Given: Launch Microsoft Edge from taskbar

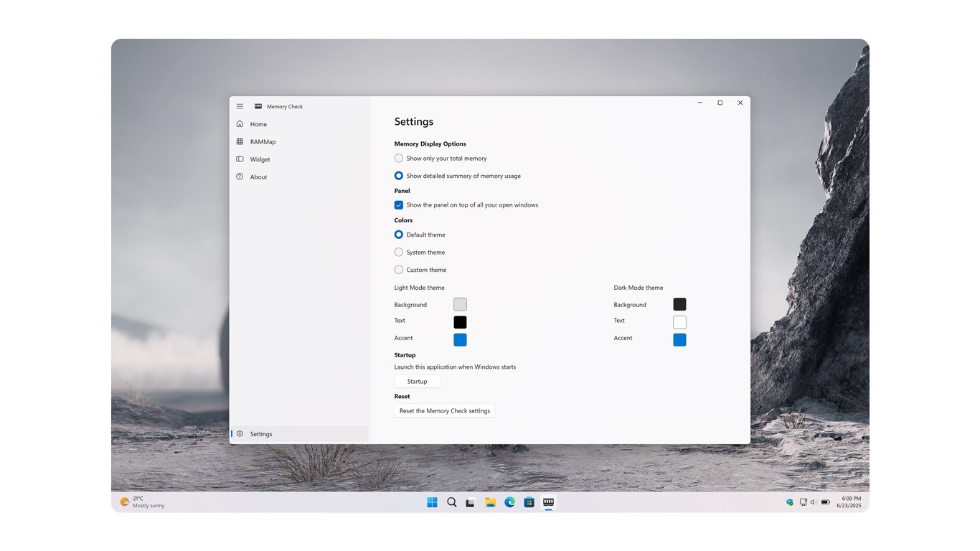Looking at the screenshot, I should [x=509, y=502].
